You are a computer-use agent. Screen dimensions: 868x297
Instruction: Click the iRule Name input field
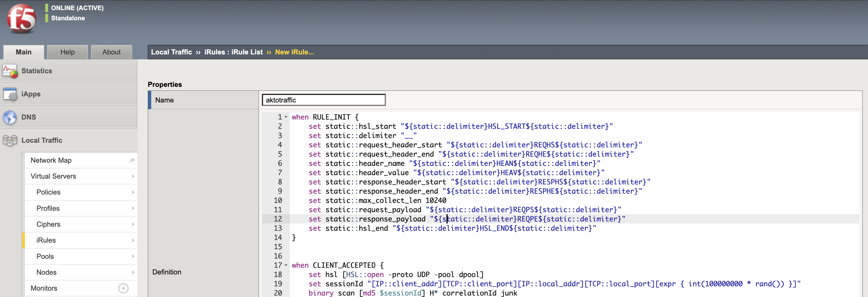[324, 100]
